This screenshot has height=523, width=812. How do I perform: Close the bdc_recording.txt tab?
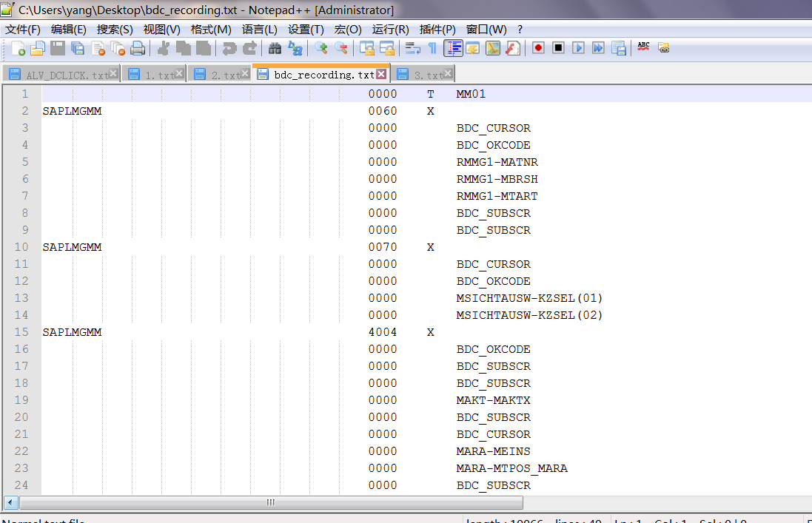(381, 74)
